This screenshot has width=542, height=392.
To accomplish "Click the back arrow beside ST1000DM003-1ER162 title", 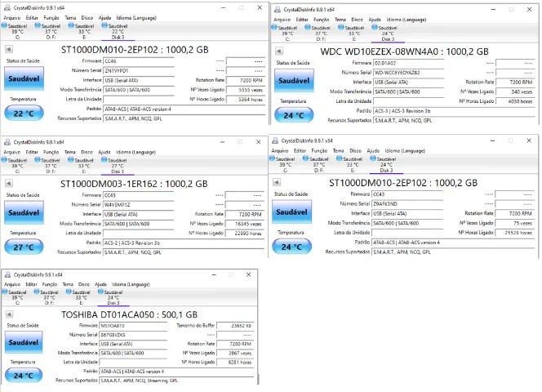I will pos(9,184).
